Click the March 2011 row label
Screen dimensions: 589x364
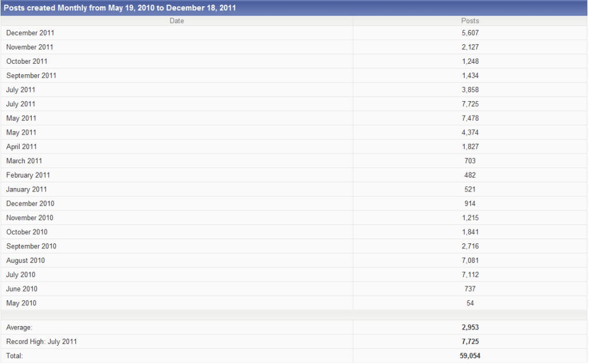(x=24, y=161)
